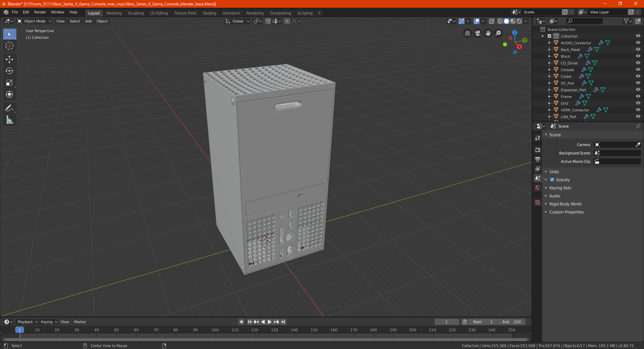644x349 pixels.
Task: Activate the Scale tool
Action: point(9,83)
